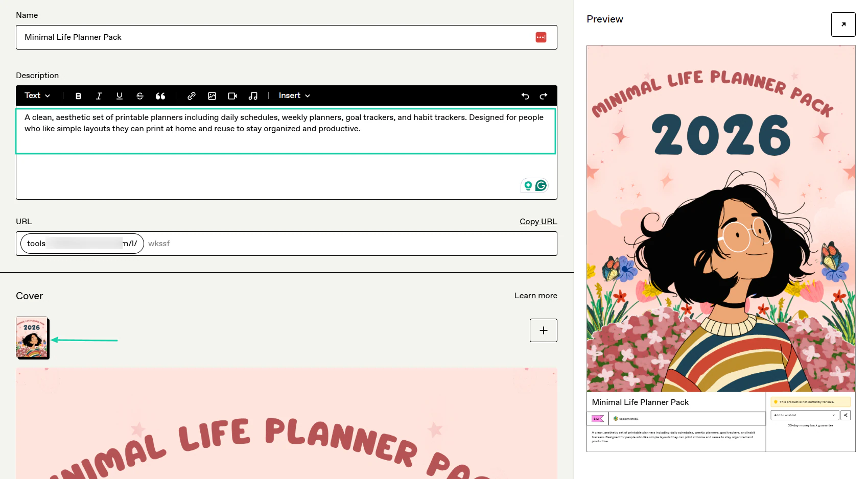This screenshot has height=479, width=868.
Task: Click the product Name input field
Action: click(x=287, y=37)
